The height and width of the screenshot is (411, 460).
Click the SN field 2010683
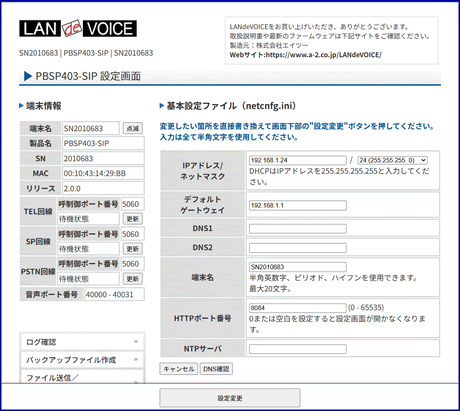103,158
